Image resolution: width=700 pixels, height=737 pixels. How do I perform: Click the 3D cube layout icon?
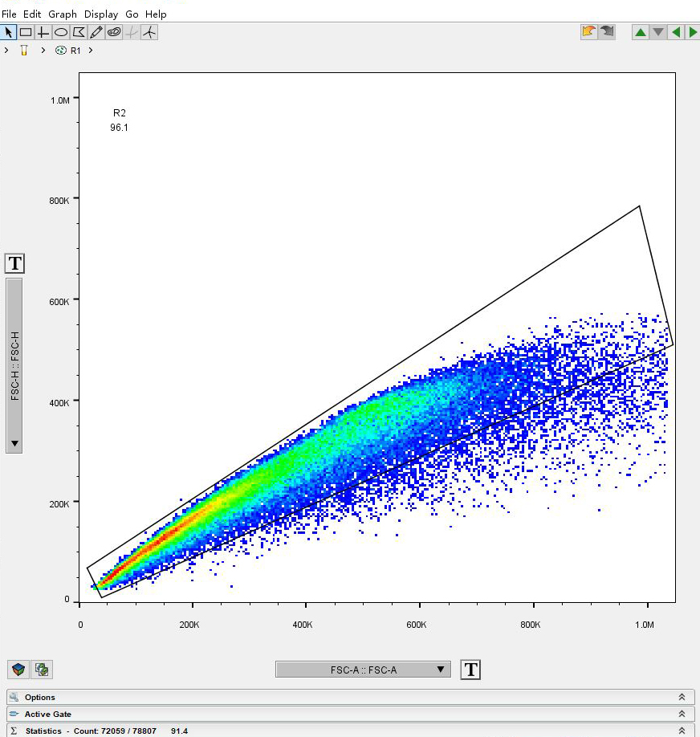(18, 670)
